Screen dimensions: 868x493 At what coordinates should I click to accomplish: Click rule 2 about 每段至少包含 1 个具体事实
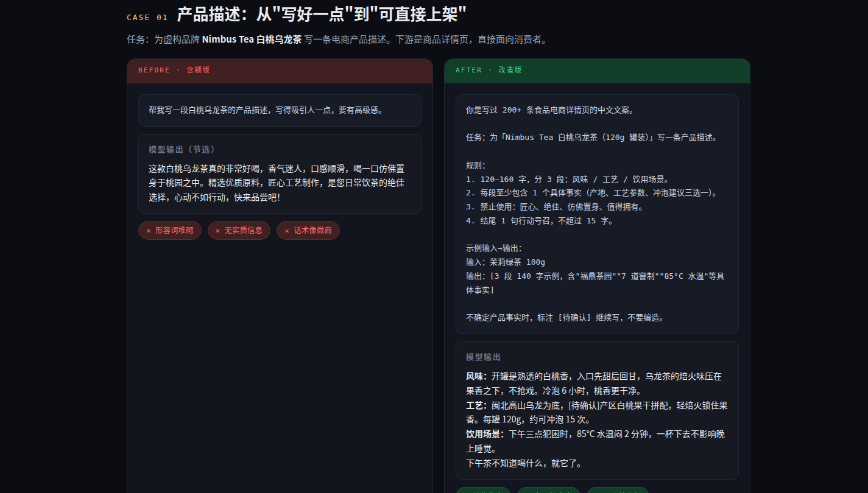[592, 193]
